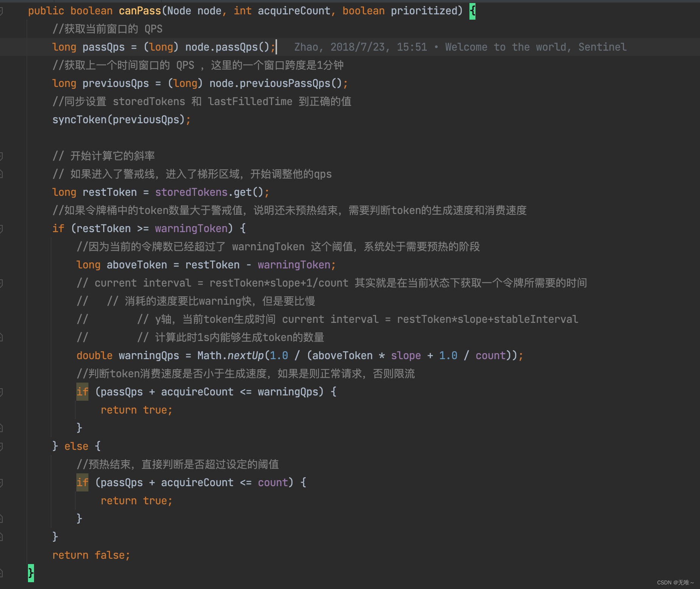Screen dimensions: 700x589
Task: Click 'count' in '1.0 / count))'
Action: click(491, 355)
